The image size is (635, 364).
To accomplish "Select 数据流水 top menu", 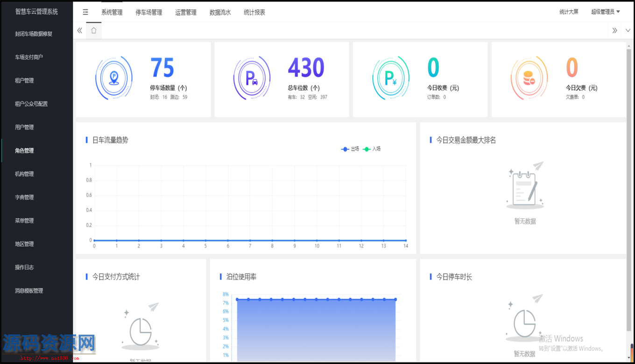I will click(x=220, y=13).
